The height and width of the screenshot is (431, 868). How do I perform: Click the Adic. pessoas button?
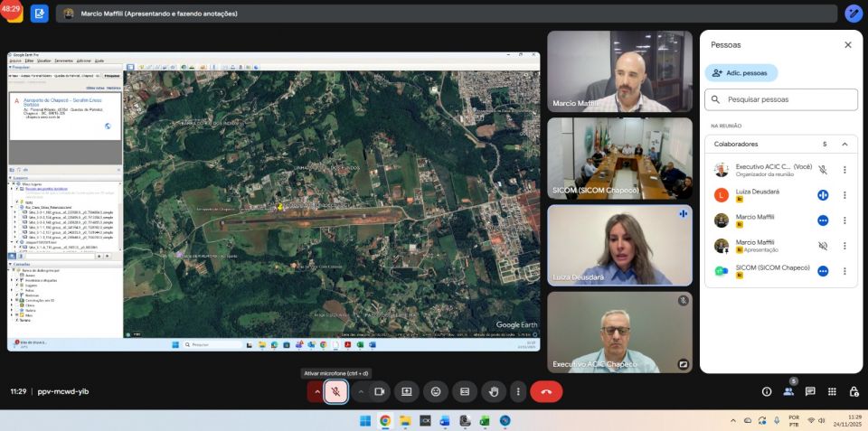tap(741, 72)
